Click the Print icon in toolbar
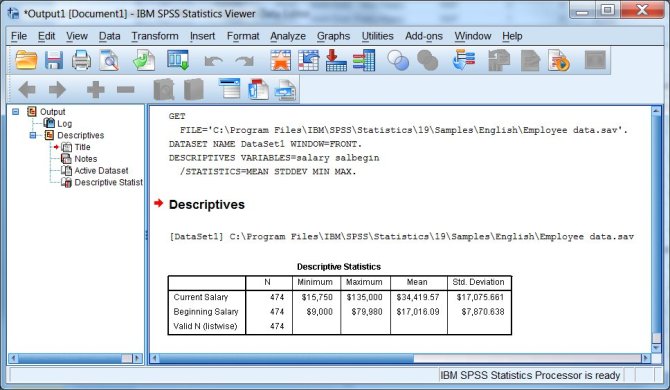This screenshot has height=390, width=670. (x=81, y=60)
